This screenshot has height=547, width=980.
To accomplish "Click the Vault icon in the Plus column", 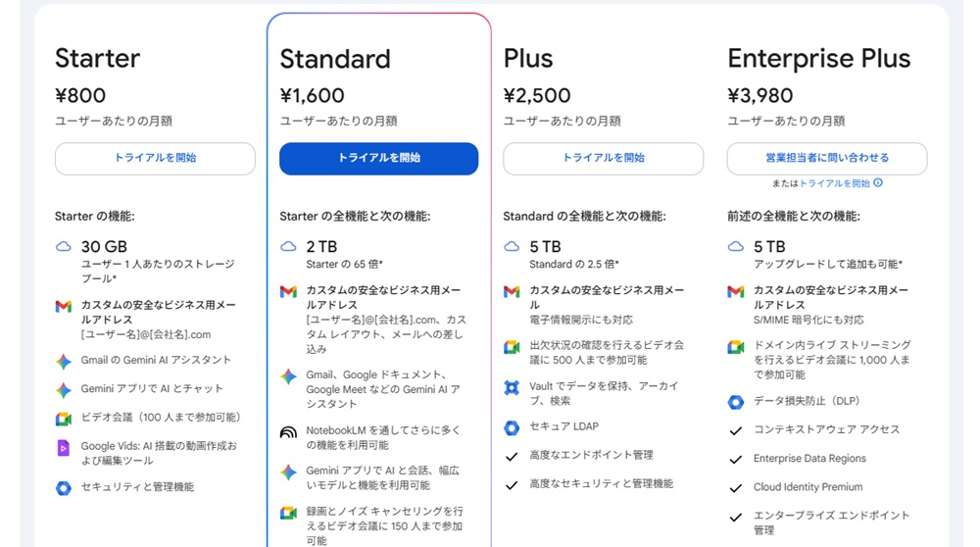I will tap(512, 387).
